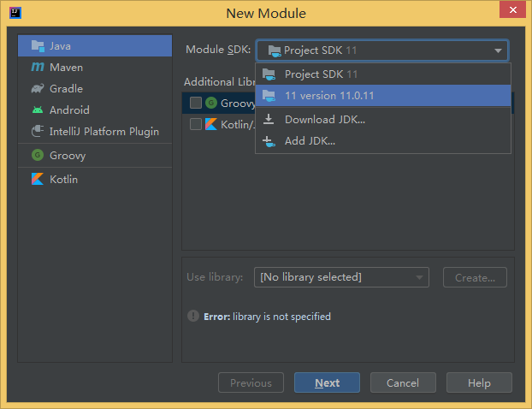Viewport: 532px width, 409px height.
Task: Click the Kotlin icon in module list
Action: pos(38,179)
